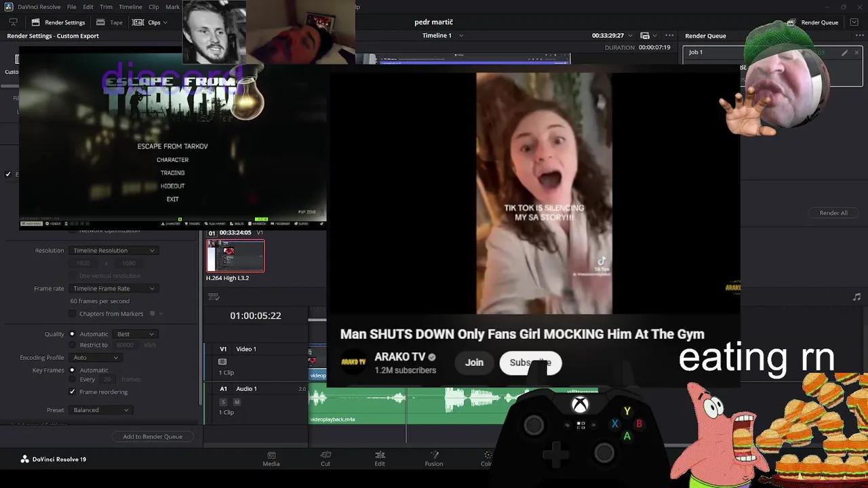
Task: Open the Clip menu
Action: (x=154, y=7)
